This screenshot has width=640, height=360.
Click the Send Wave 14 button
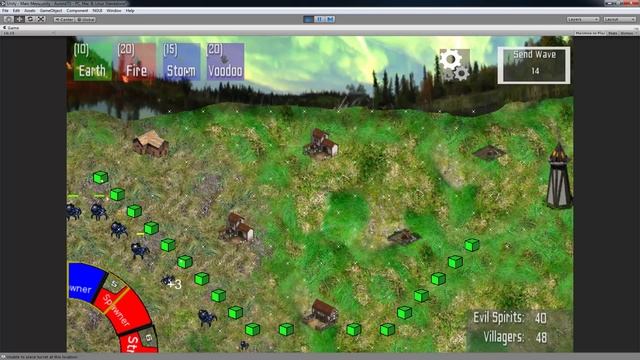pyautogui.click(x=534, y=65)
